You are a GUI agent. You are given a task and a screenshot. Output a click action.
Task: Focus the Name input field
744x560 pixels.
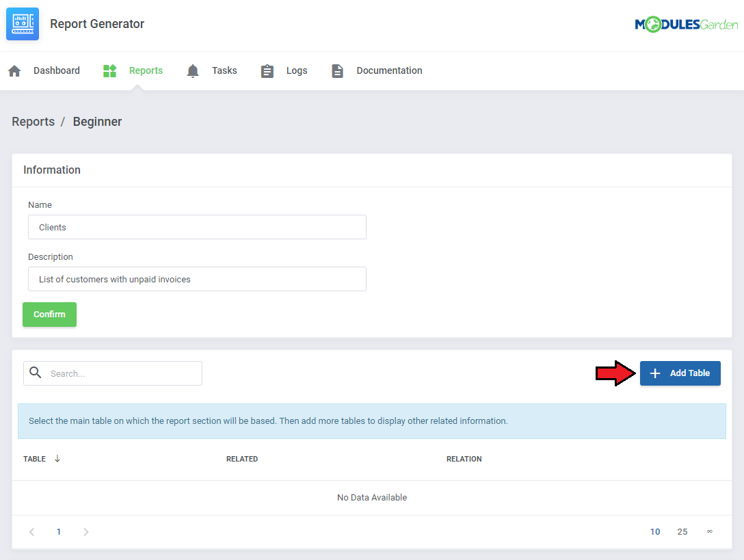(197, 227)
